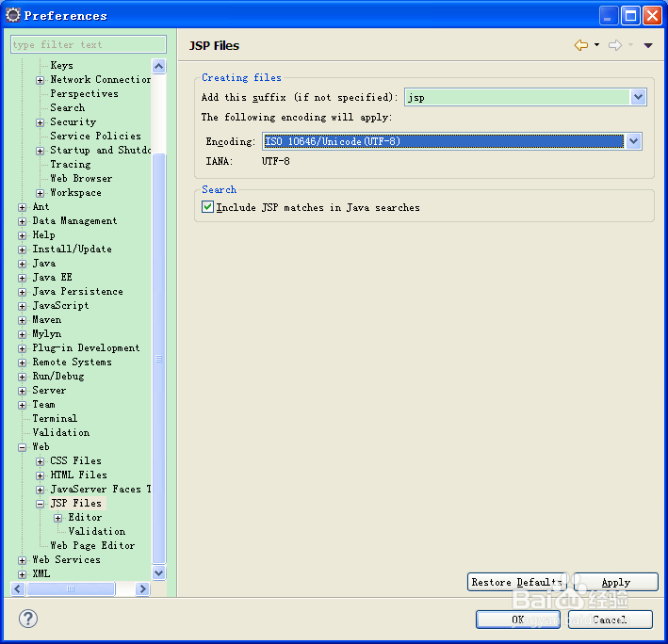Expand the Remote Systems node

23,362
